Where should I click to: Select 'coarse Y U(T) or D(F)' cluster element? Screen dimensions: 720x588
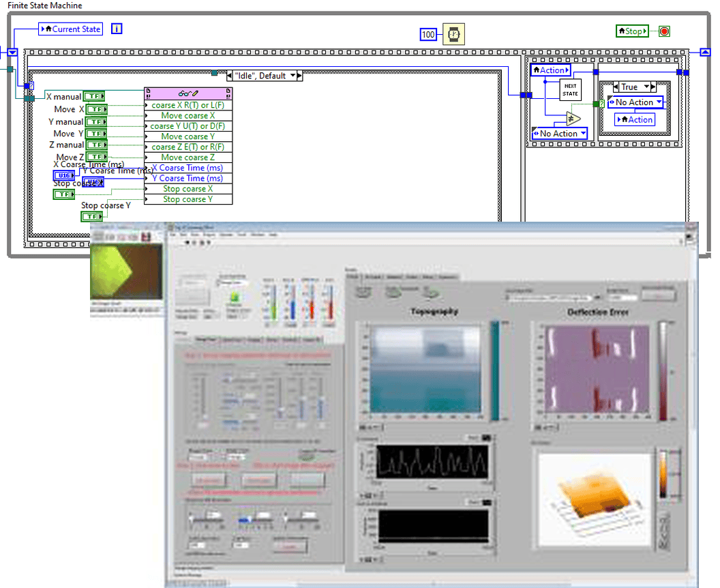point(188,126)
